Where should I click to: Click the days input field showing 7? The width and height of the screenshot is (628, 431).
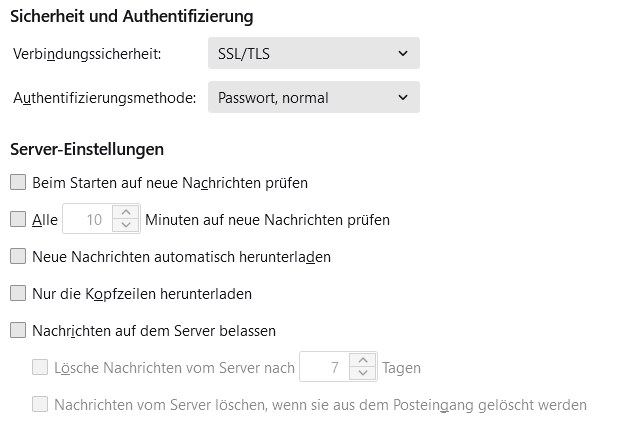click(325, 367)
